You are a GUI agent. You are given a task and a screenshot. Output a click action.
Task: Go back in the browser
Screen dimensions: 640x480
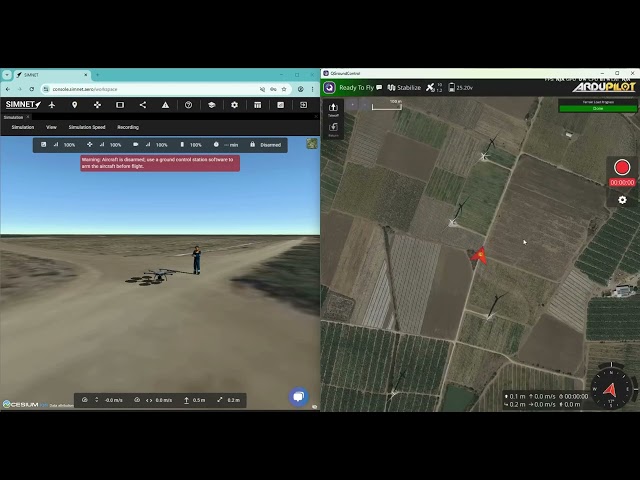tap(8, 89)
